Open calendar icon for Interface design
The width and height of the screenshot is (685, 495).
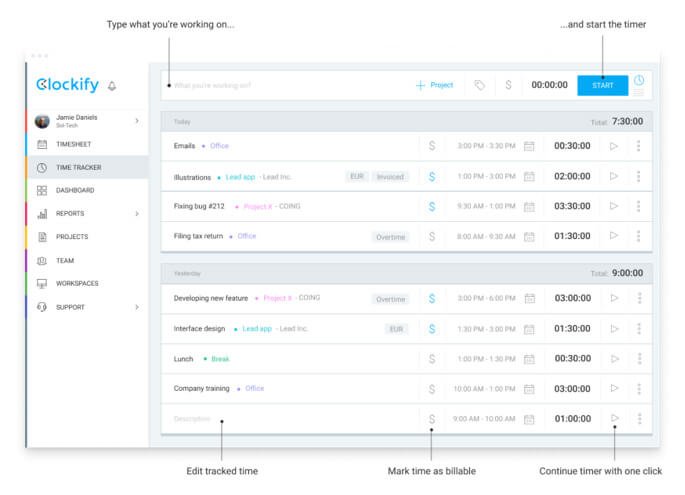[x=529, y=329]
